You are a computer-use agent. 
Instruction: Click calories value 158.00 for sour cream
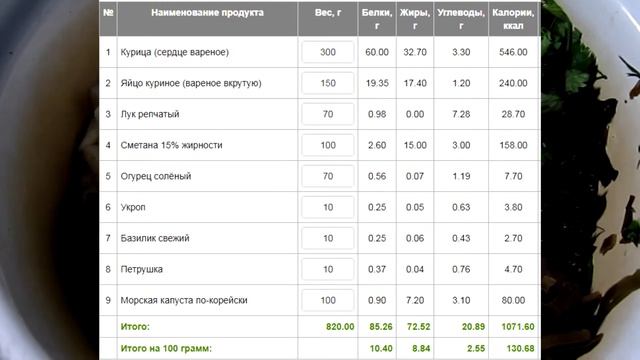513,145
